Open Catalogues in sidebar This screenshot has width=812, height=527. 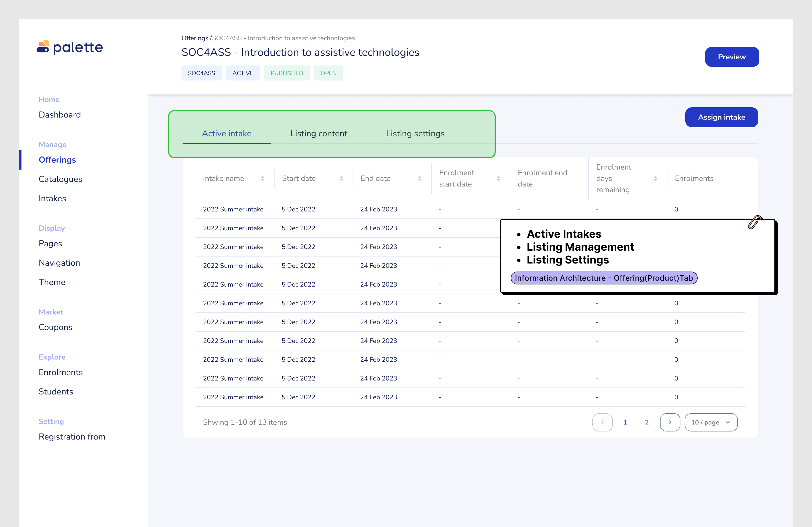(x=60, y=179)
